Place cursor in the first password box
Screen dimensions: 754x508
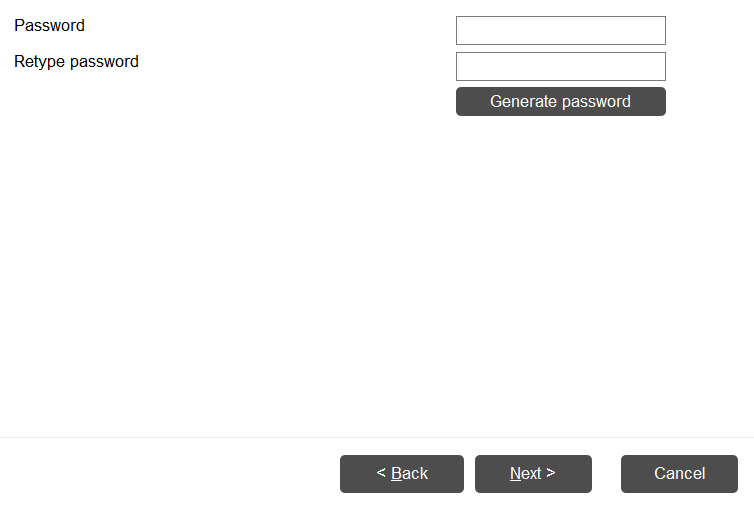tap(560, 30)
